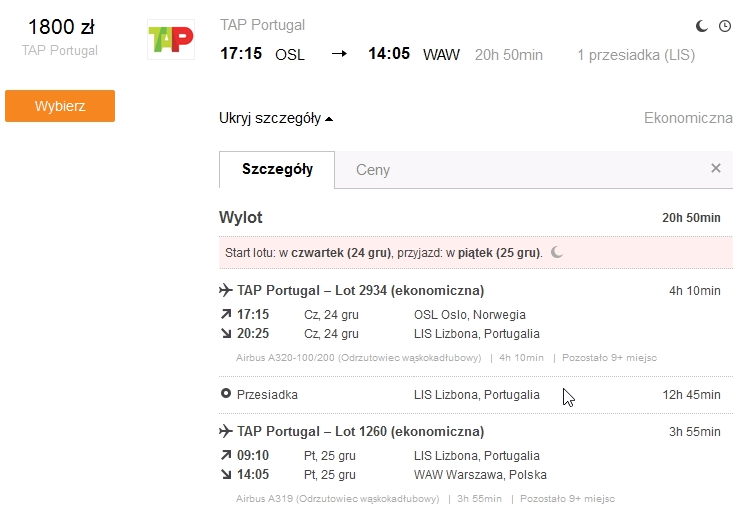Click the arrival arrow icon at 14:05 Warszawa

226,474
